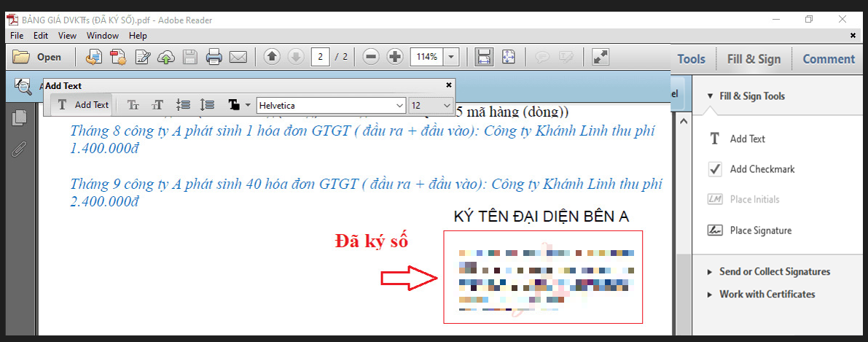This screenshot has width=868, height=342.
Task: Open the attachments paperclip panel
Action: click(20, 149)
